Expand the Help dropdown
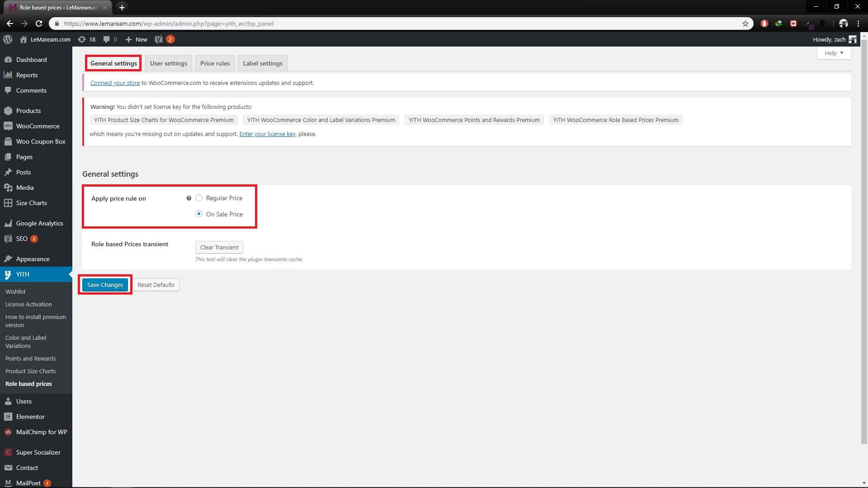Image resolution: width=868 pixels, height=488 pixels. point(834,53)
